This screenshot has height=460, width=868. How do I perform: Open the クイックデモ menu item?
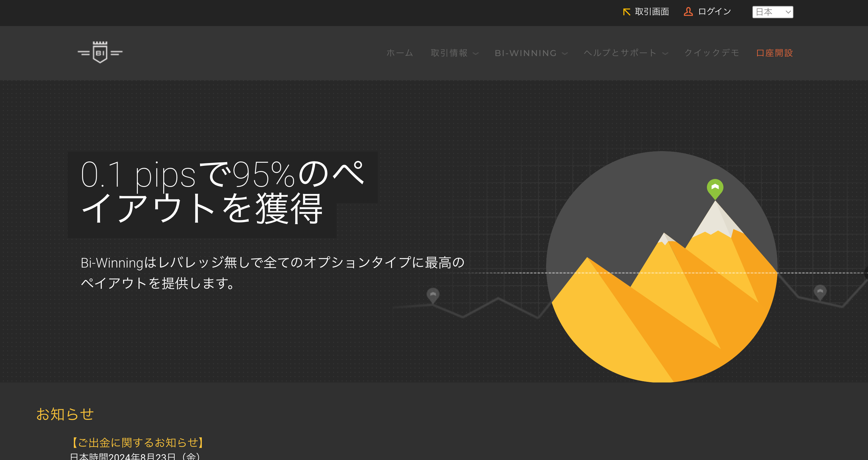coord(712,53)
